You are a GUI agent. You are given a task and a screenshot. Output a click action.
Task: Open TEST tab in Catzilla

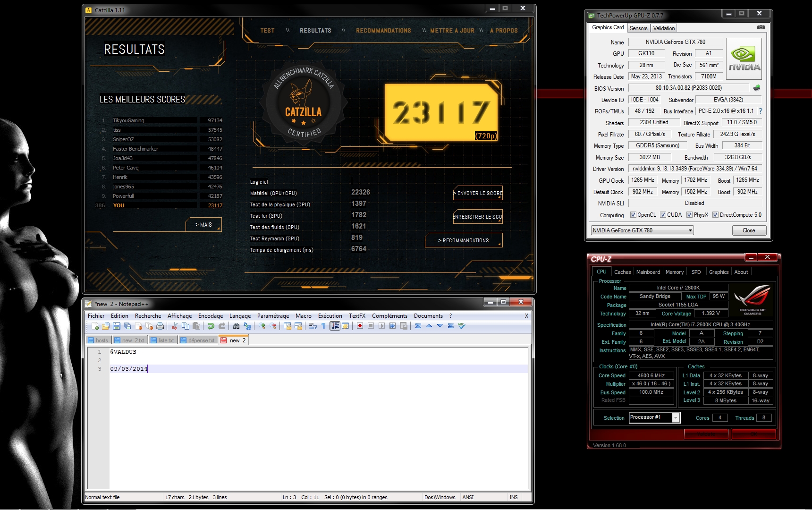pyautogui.click(x=267, y=31)
